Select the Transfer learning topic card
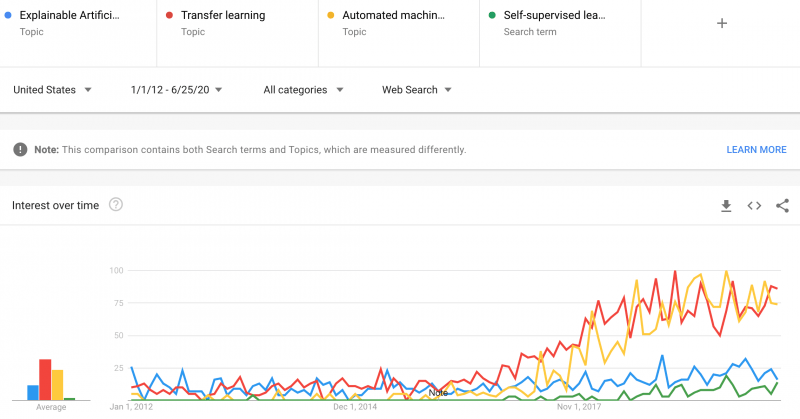The width and height of the screenshot is (800, 419). pos(238,33)
